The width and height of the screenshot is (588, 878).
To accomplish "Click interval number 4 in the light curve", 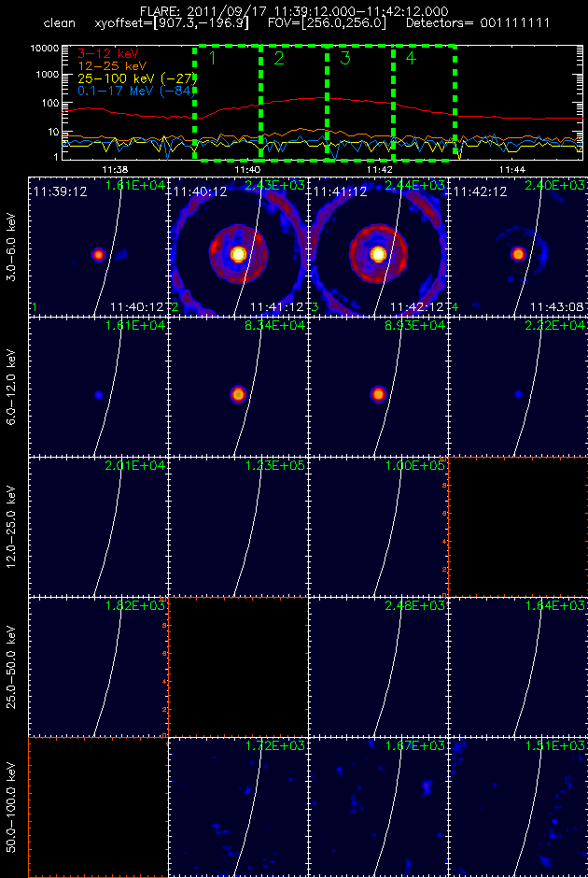I will [412, 58].
